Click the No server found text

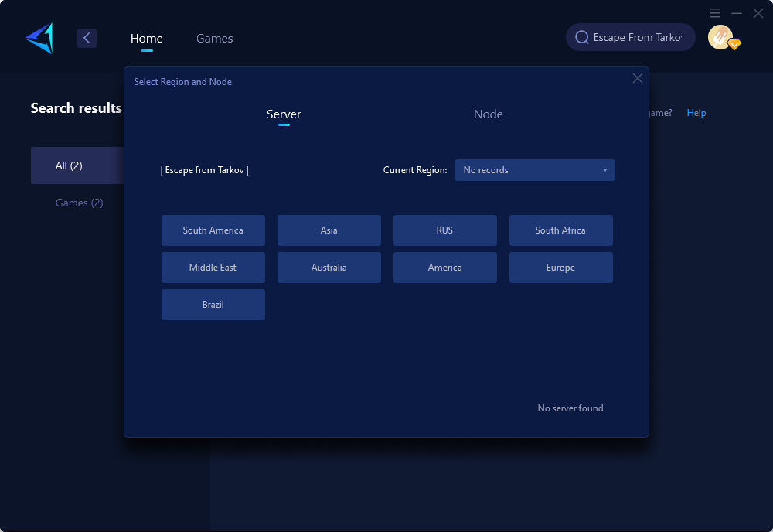570,408
